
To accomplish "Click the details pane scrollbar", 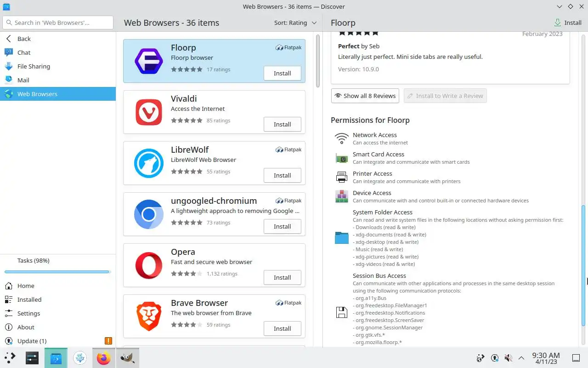I will point(584,265).
